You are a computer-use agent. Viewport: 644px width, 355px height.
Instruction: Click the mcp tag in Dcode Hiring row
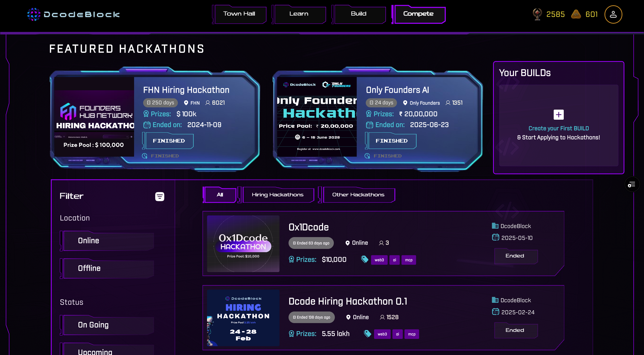[x=412, y=334]
